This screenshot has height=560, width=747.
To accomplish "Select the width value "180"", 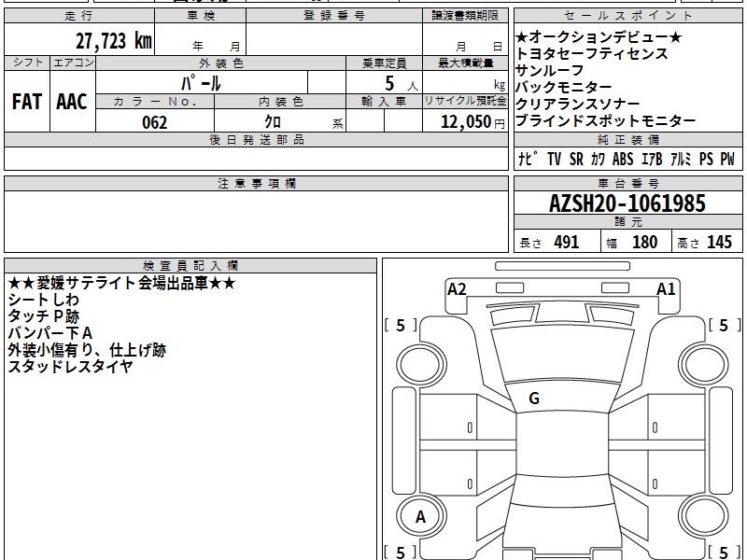I will (x=644, y=242).
